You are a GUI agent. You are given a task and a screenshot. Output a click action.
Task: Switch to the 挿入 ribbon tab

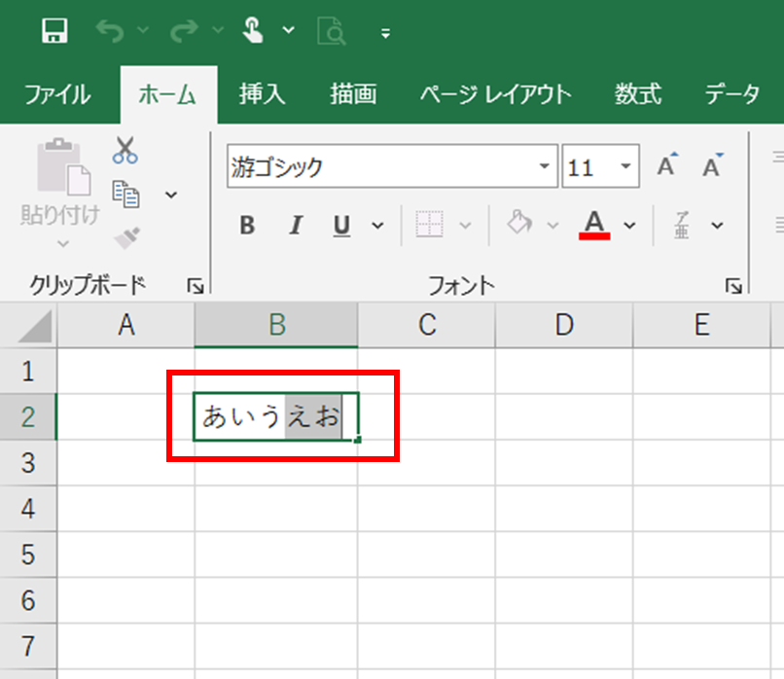point(261,94)
